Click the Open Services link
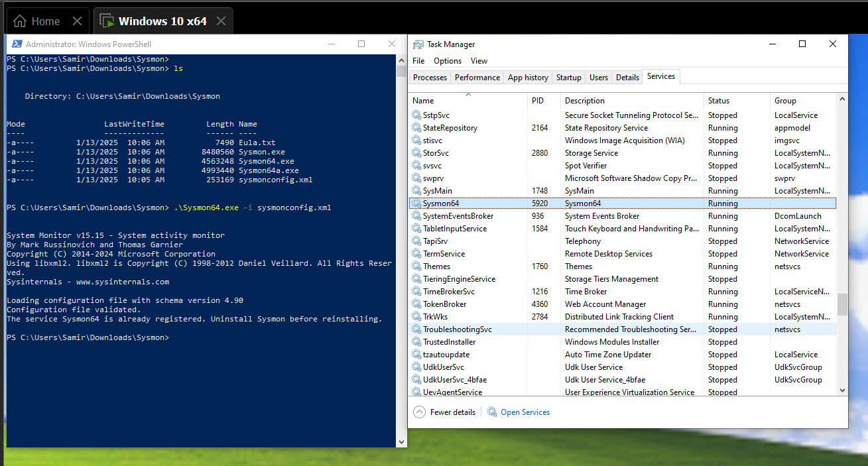 (x=525, y=412)
